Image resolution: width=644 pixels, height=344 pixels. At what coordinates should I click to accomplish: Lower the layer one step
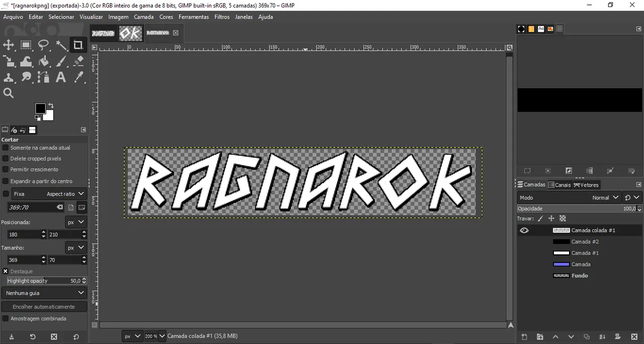coord(571,337)
